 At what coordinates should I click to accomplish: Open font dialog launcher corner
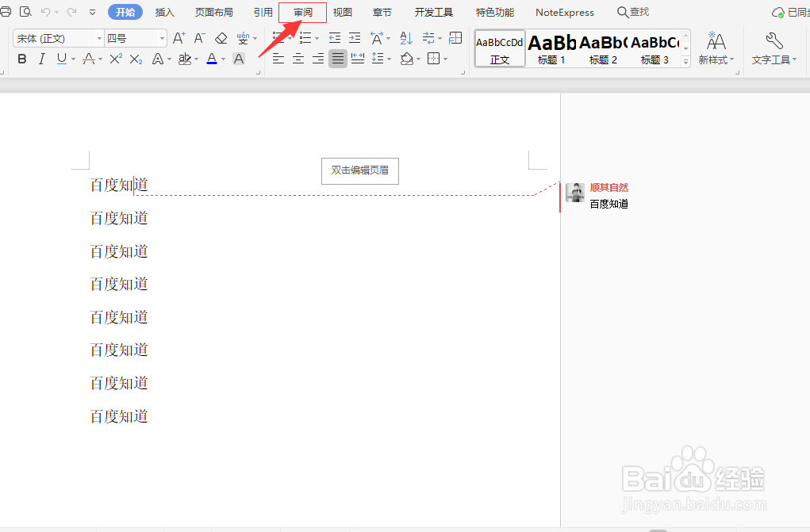tap(259, 73)
